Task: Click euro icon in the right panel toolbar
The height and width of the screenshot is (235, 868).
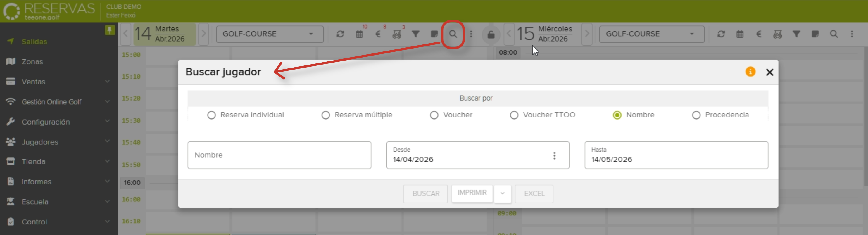Action: pyautogui.click(x=759, y=34)
